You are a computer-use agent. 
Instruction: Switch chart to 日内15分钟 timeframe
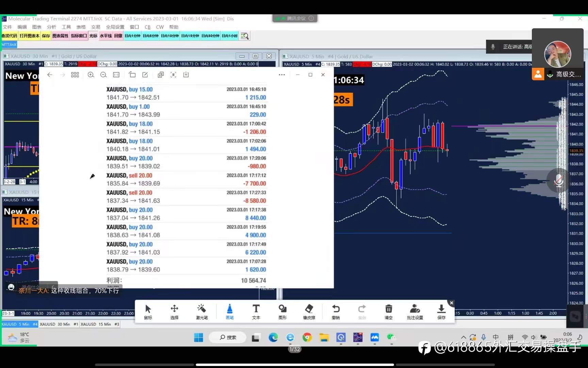tap(190, 36)
